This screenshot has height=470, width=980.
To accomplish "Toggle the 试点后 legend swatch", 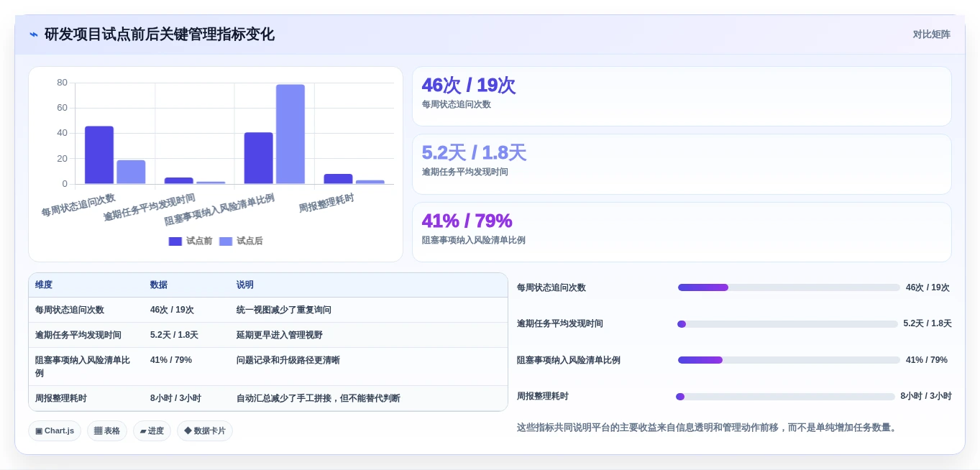I will click(226, 241).
